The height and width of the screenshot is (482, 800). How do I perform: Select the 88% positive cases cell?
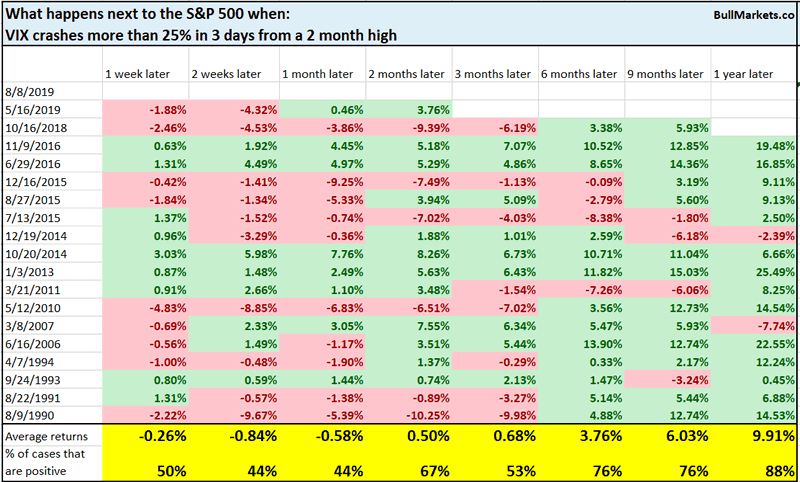pyautogui.click(x=775, y=467)
